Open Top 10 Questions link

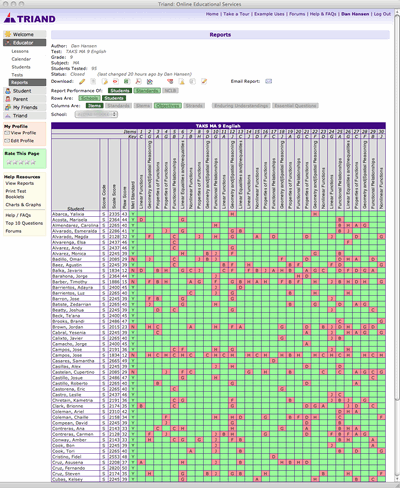click(x=24, y=223)
